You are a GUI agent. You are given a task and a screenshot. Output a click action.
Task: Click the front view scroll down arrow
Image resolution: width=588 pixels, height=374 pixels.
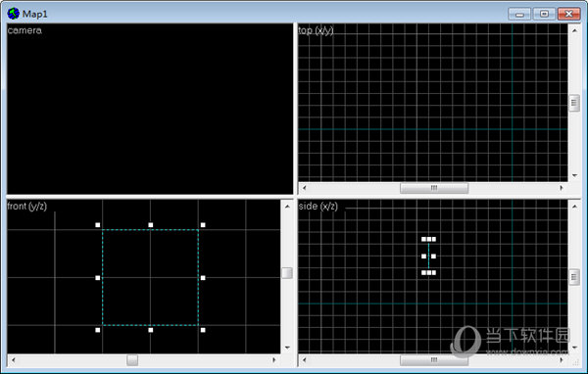(x=287, y=348)
